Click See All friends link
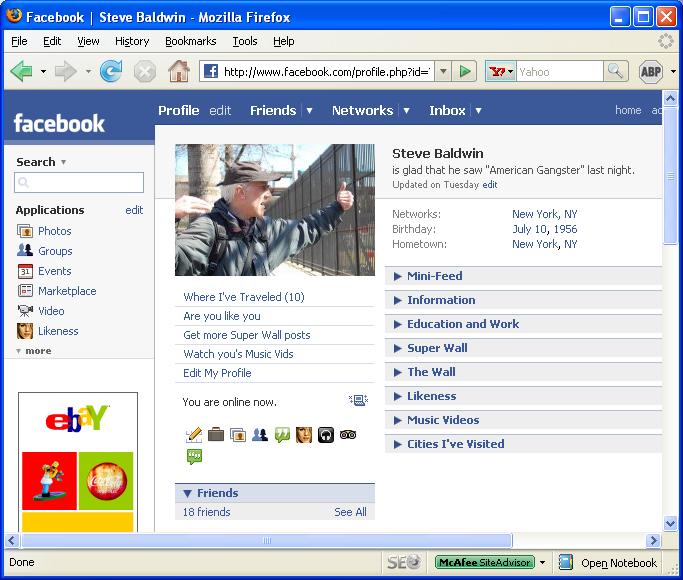Viewport: 683px width, 580px height. (350, 512)
